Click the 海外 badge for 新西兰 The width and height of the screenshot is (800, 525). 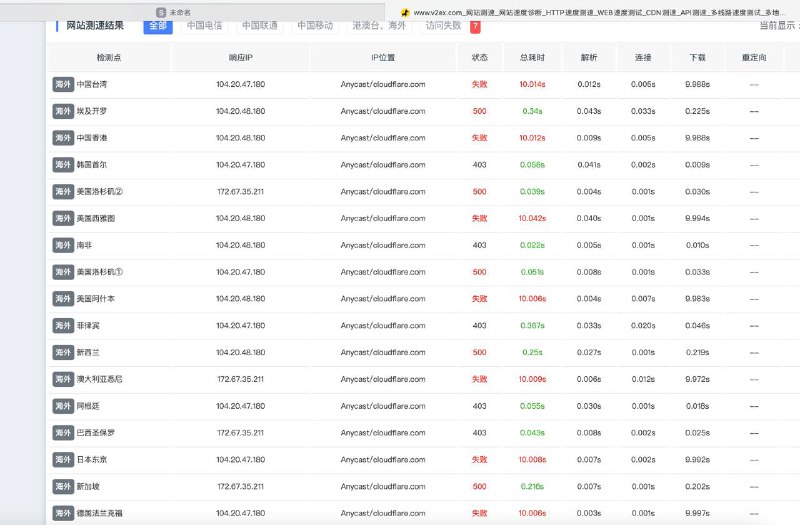point(63,353)
